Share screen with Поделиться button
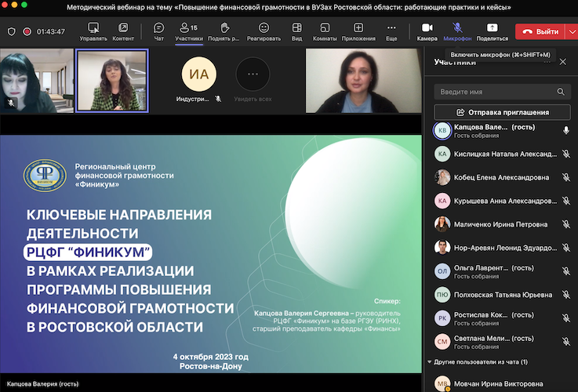 492,31
